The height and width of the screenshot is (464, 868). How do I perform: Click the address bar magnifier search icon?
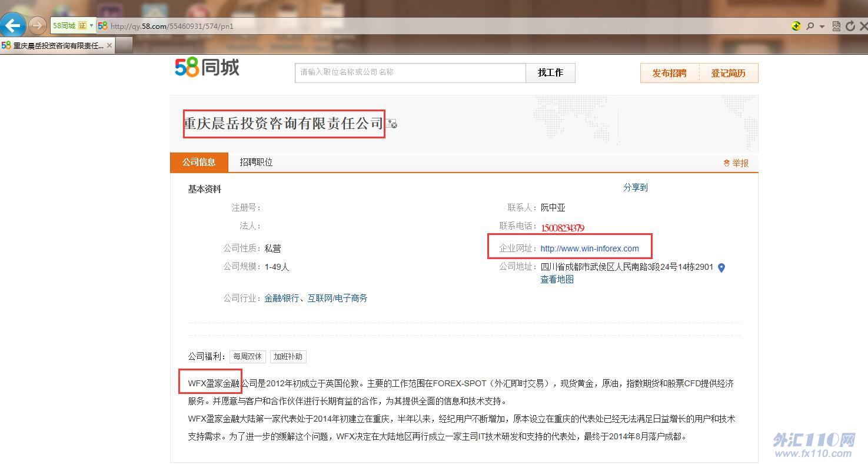810,26
